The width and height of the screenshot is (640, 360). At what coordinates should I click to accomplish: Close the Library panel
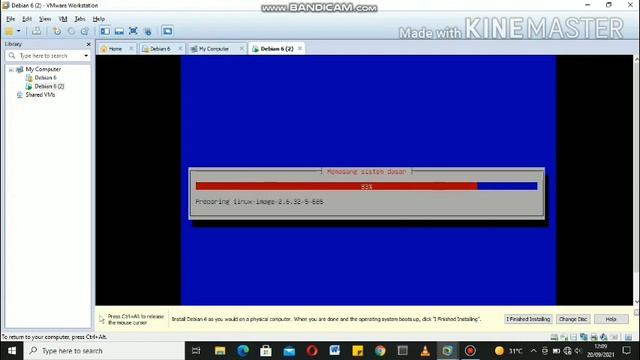pos(89,44)
